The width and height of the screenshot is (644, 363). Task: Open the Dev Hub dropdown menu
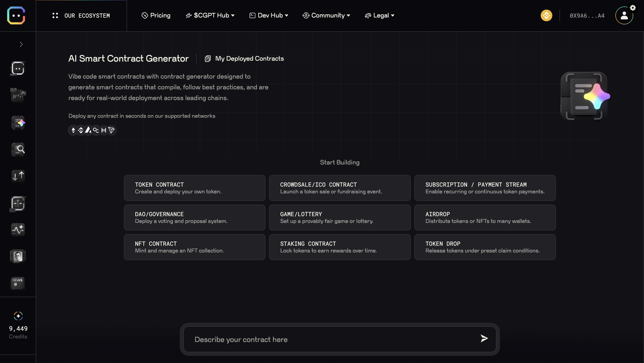pos(269,15)
